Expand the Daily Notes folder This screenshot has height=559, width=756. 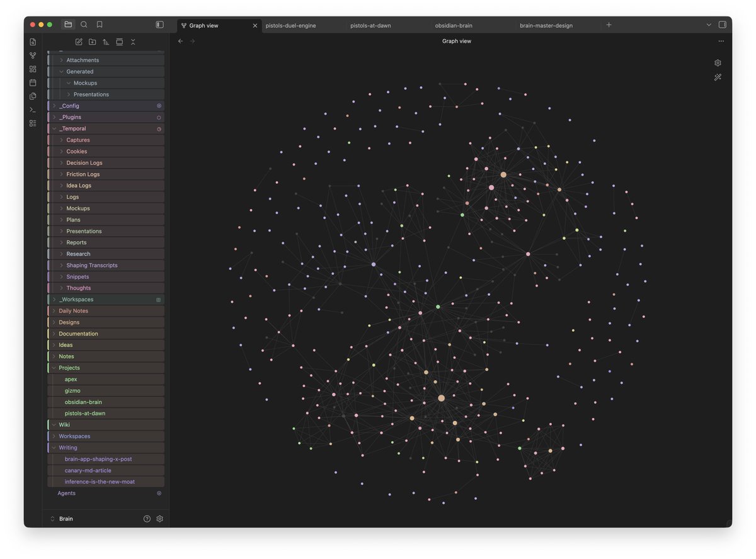[106, 311]
